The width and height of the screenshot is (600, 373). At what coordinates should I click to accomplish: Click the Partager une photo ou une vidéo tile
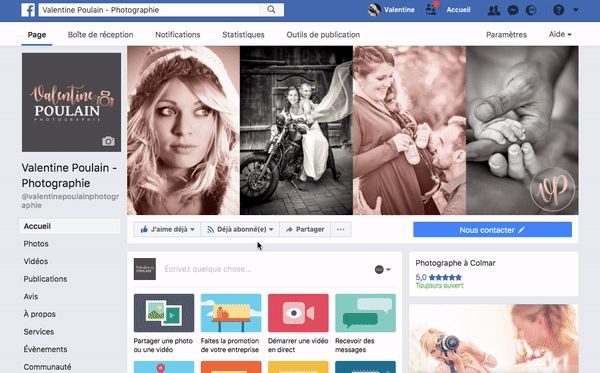[164, 324]
